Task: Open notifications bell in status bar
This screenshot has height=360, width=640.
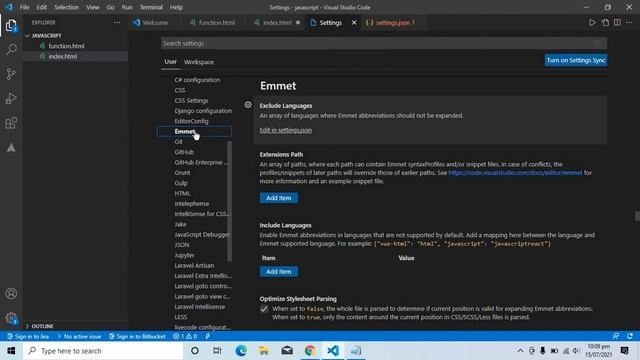Action: 630,336
